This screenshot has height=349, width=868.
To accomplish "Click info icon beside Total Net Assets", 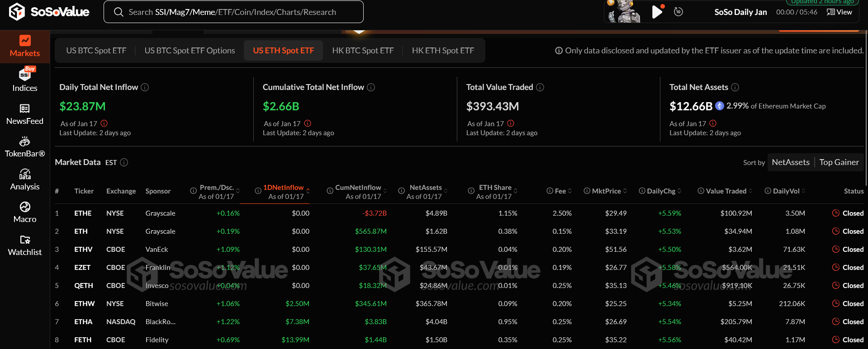I will click(x=735, y=87).
